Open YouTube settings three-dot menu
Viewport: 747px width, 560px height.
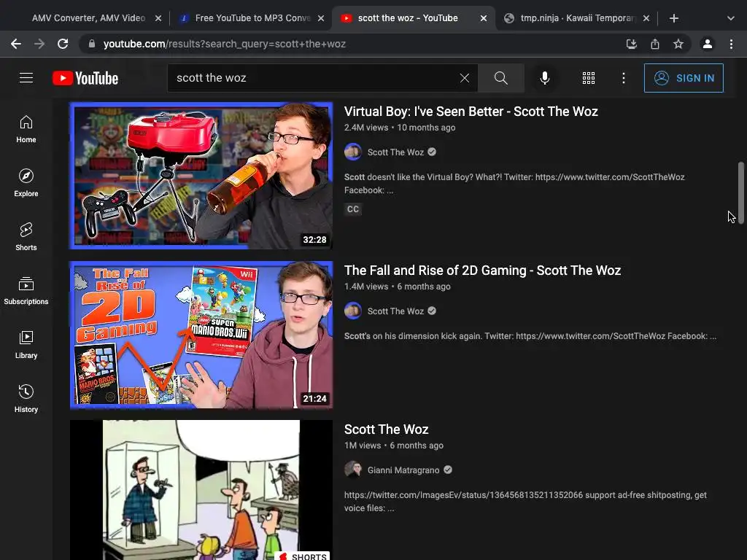coord(624,78)
